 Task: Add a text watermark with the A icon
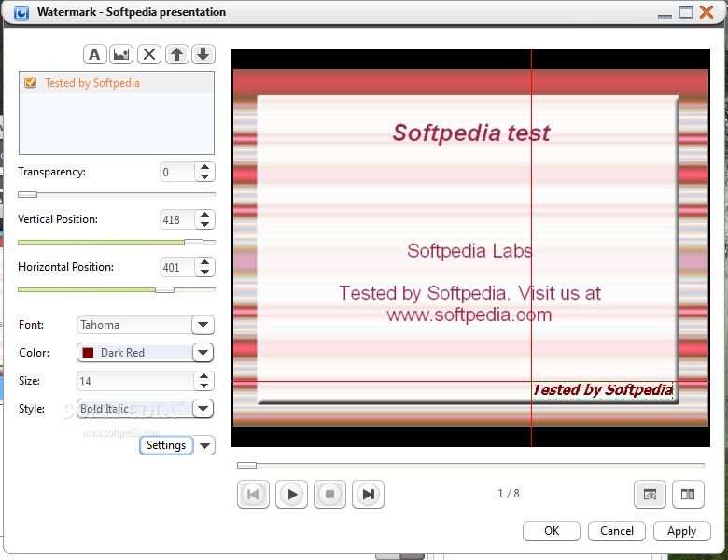click(94, 54)
